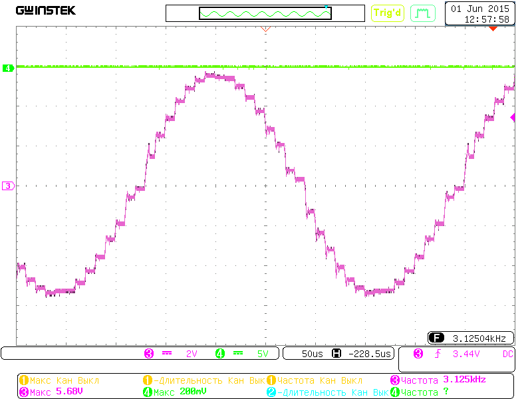Click the GW Instek logo
532x399 pixels.
[46, 11]
